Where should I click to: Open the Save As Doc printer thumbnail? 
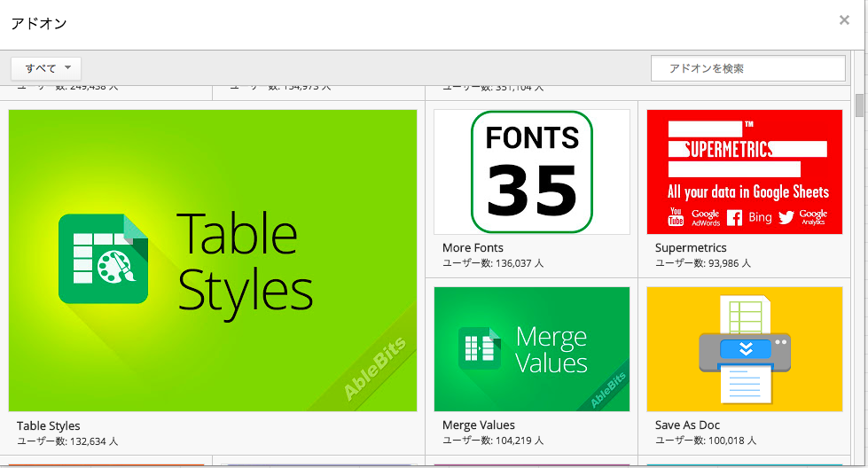[x=745, y=349]
